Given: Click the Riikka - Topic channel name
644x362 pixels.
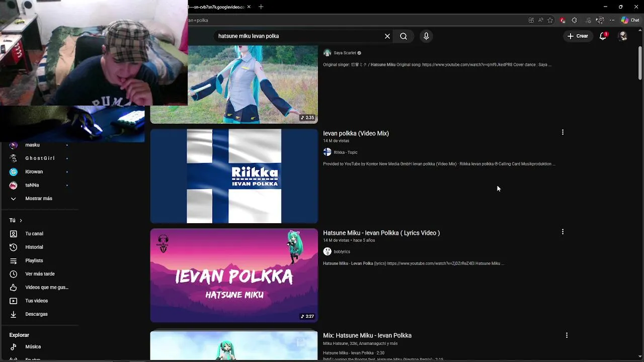Looking at the screenshot, I should 346,152.
